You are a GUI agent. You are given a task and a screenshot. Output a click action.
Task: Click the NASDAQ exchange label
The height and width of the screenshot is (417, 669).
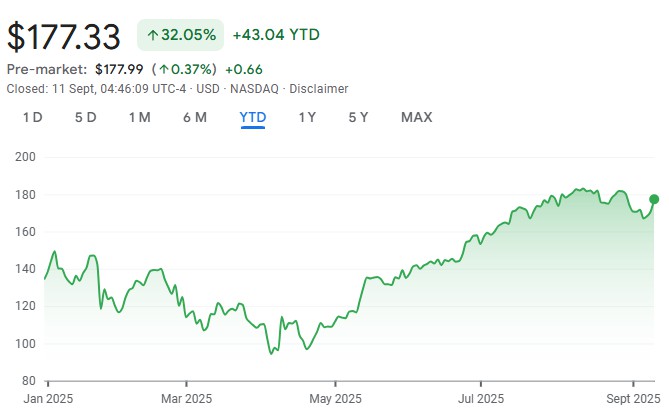pos(256,88)
